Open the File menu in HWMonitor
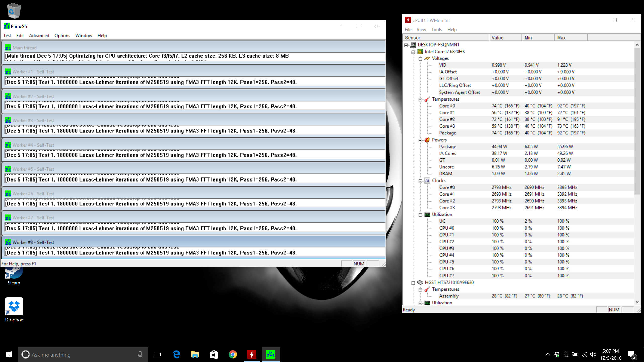 tap(408, 29)
